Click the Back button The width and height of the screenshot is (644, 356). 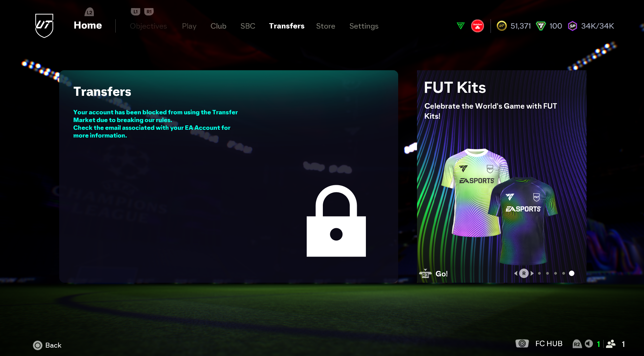point(47,345)
